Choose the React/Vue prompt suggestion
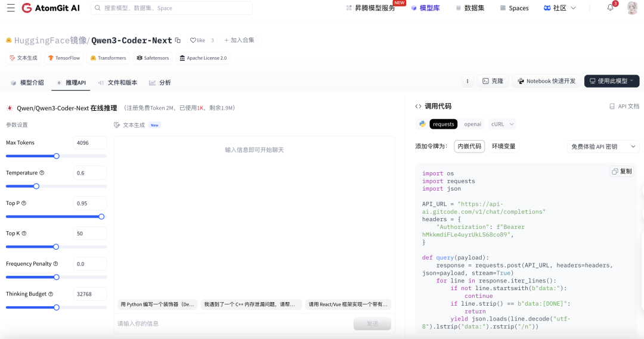This screenshot has height=339, width=644. point(348,304)
